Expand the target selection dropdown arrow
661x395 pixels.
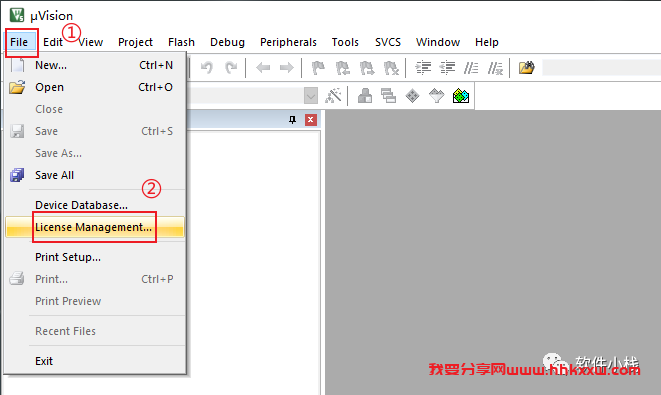coord(311,96)
